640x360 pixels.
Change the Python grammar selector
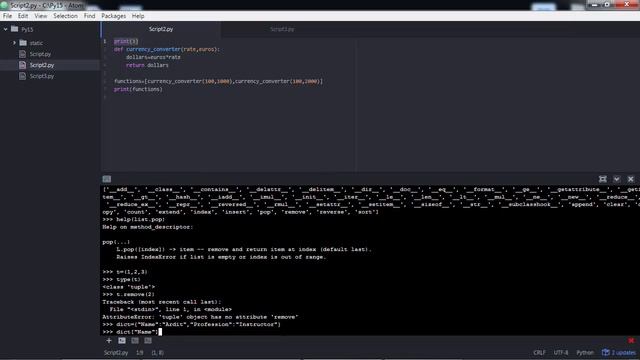coord(585,353)
